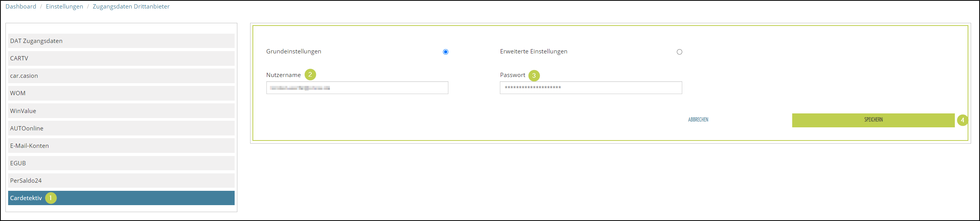Image resolution: width=980 pixels, height=221 pixels.
Task: Click the numbered badge beside Passwort
Action: point(534,75)
